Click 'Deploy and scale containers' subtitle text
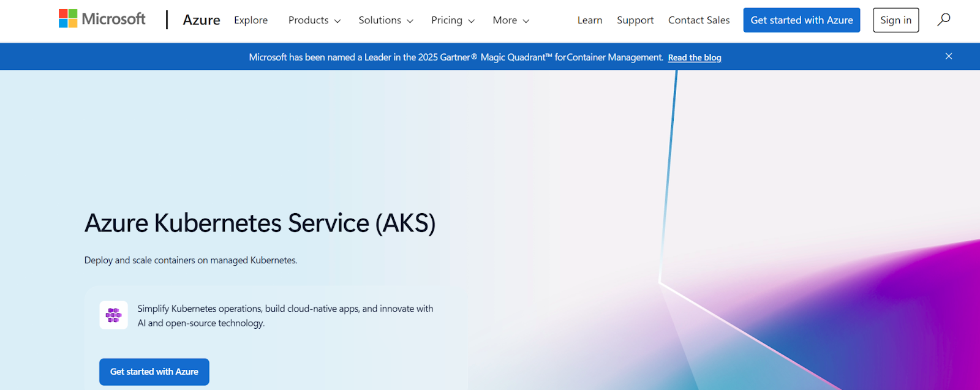 tap(191, 260)
